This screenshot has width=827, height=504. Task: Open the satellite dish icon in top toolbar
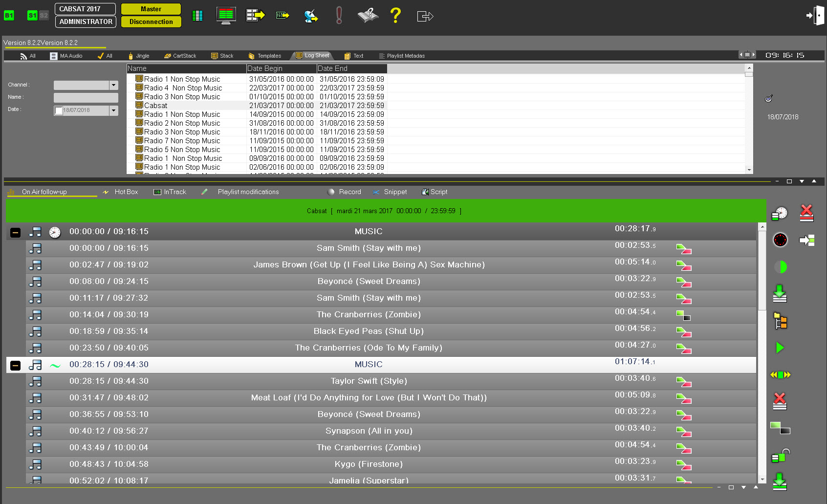[x=310, y=16]
